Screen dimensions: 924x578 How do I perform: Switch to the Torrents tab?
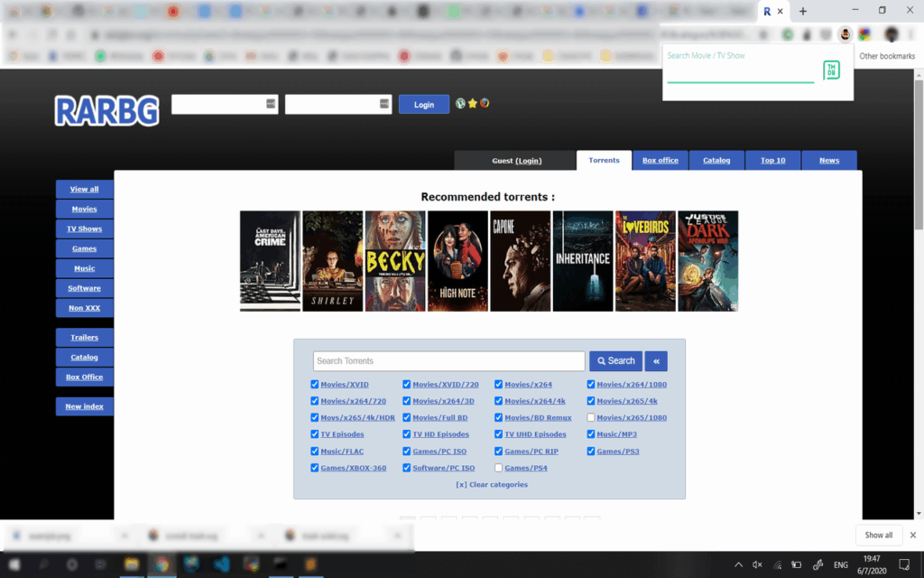[x=604, y=161]
